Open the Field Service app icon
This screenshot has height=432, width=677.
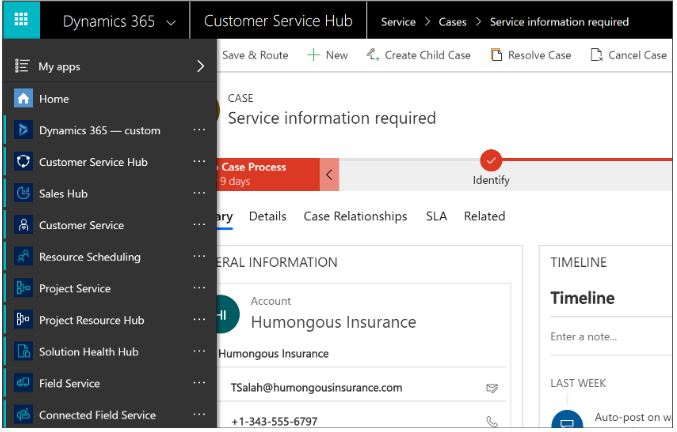23,383
